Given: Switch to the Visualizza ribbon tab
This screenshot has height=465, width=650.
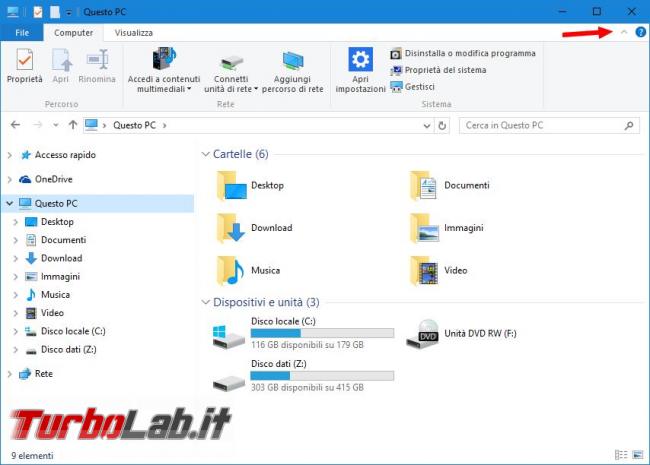Looking at the screenshot, I should [133, 33].
